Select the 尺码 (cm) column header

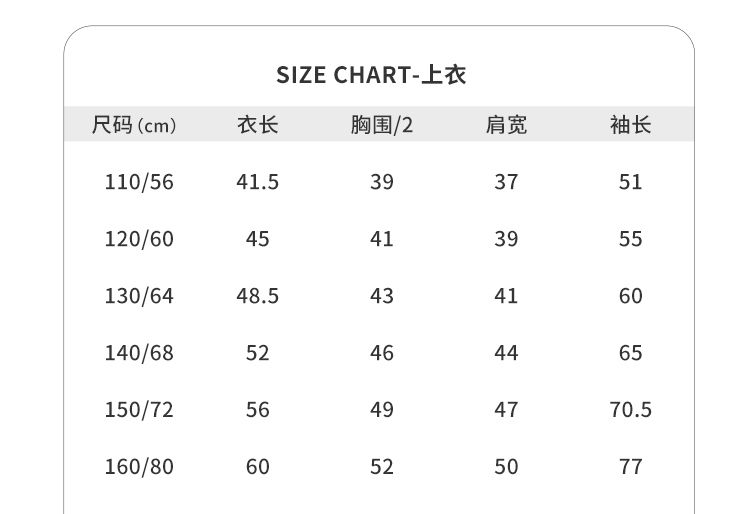[134, 125]
